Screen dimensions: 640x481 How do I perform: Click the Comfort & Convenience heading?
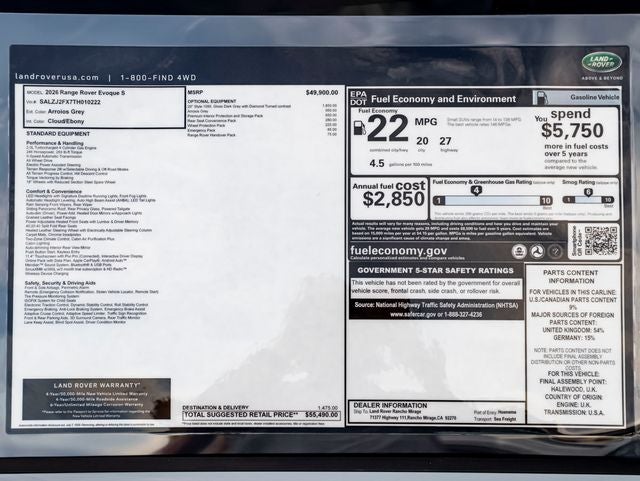tap(54, 191)
